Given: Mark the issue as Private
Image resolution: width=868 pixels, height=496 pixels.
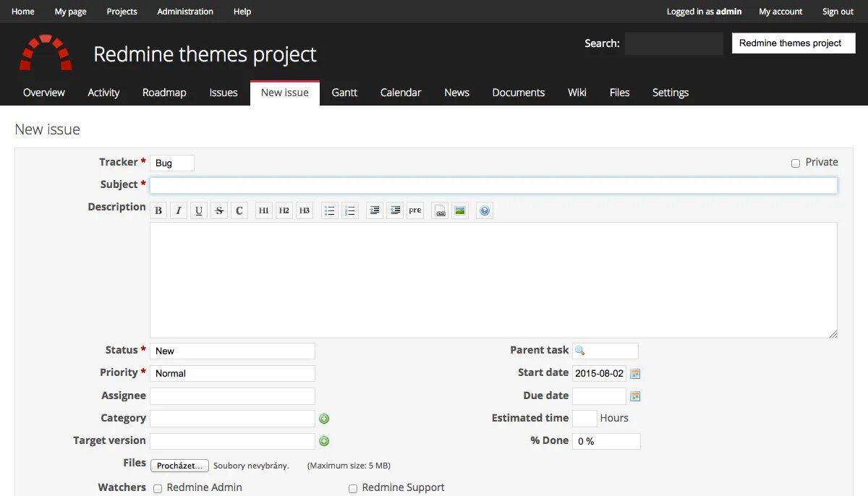Looking at the screenshot, I should point(796,162).
